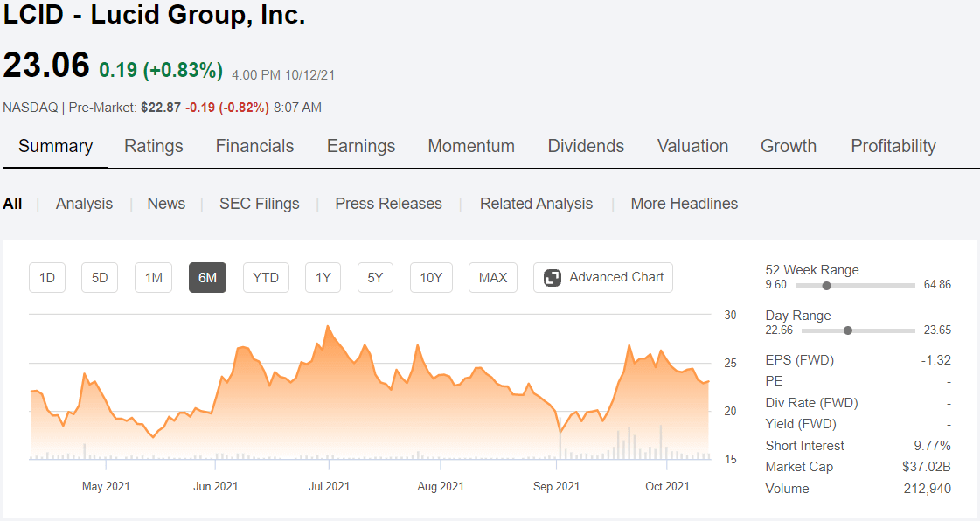This screenshot has height=521, width=980.
Task: Click the 52-week high value 64.86
Action: coord(937,285)
